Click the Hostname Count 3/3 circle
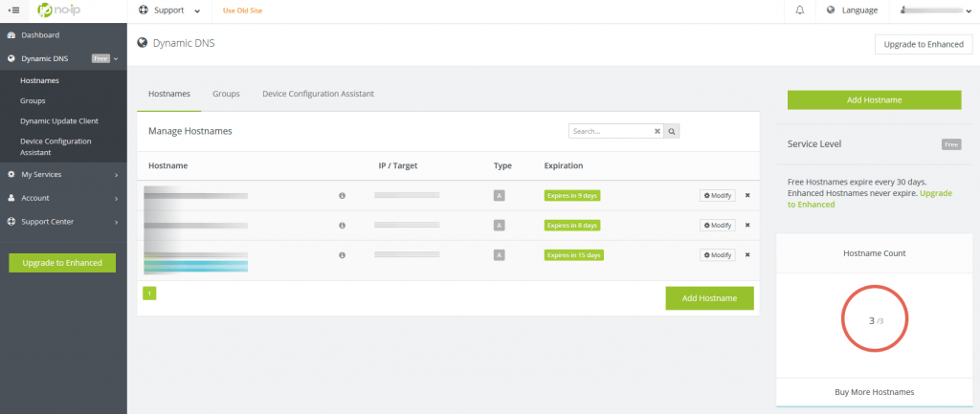The width and height of the screenshot is (980, 414). (875, 318)
